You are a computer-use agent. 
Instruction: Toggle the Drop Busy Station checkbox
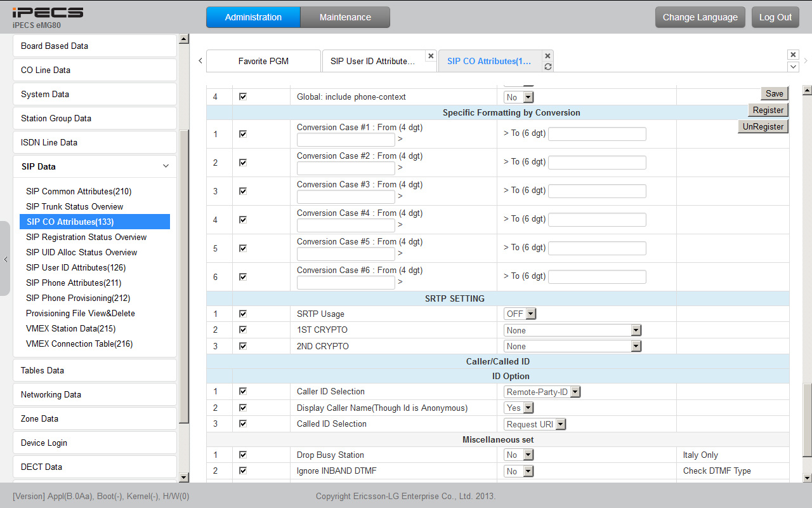coord(242,455)
